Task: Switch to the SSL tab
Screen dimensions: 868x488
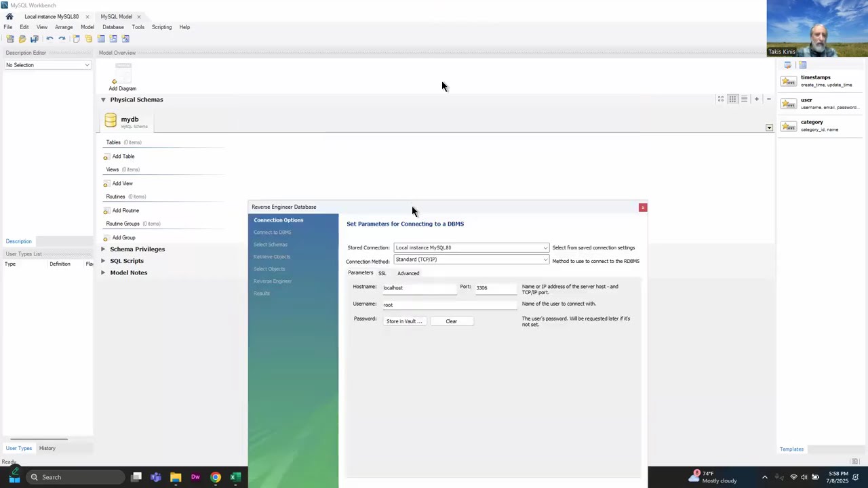Action: tap(382, 273)
